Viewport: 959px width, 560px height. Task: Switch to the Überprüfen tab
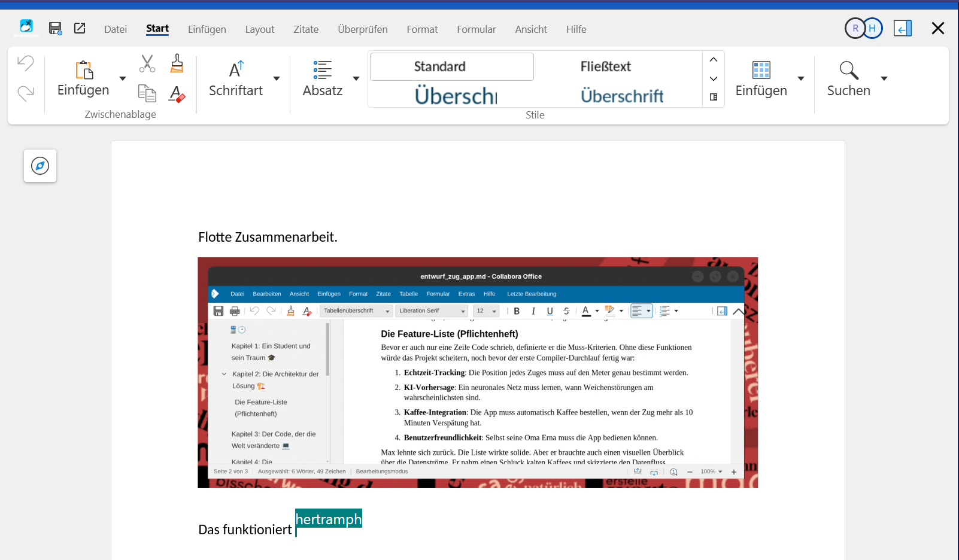tap(362, 29)
